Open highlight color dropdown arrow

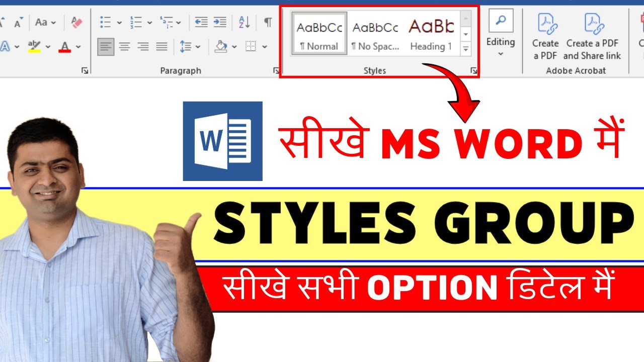click(48, 47)
